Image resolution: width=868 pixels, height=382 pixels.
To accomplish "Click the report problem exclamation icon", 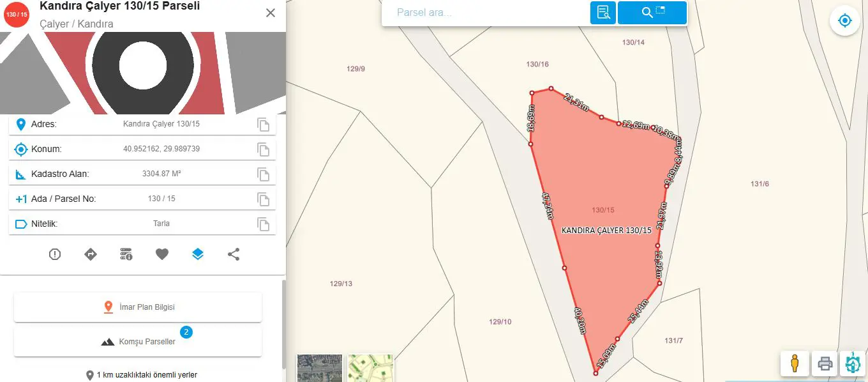I will point(55,254).
